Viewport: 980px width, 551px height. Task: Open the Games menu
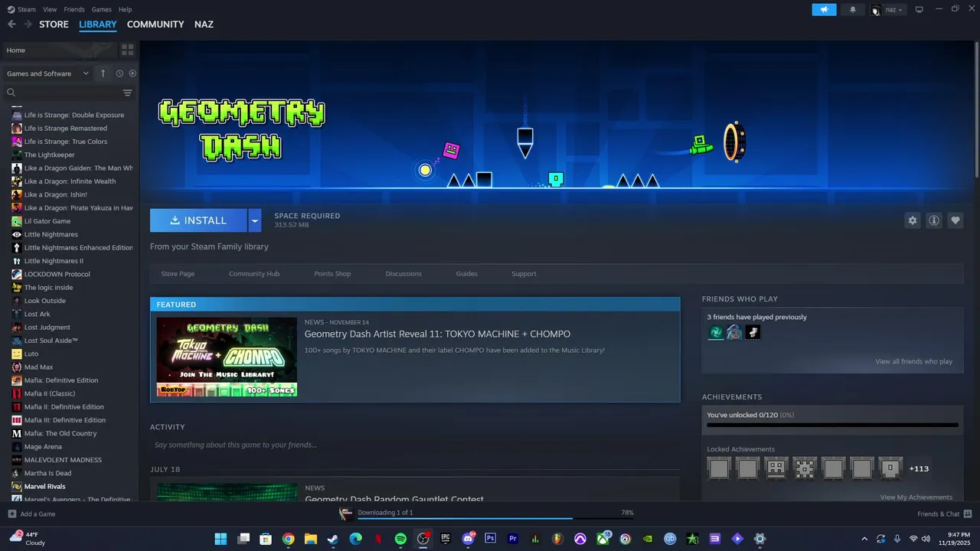[x=101, y=9]
